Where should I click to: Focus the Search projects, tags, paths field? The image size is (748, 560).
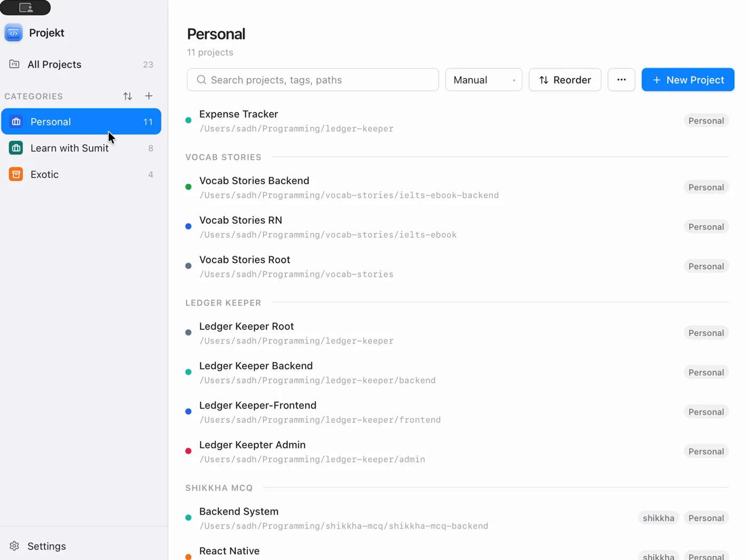point(313,80)
